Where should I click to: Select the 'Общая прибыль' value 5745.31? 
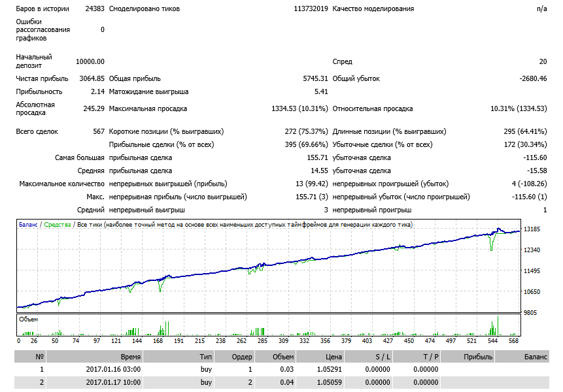tap(315, 78)
